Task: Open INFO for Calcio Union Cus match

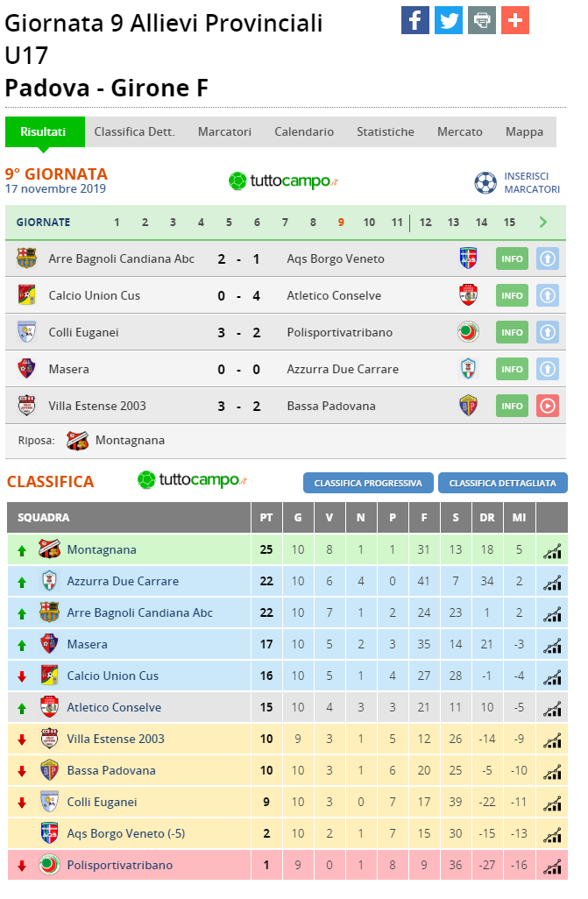Action: tap(512, 296)
